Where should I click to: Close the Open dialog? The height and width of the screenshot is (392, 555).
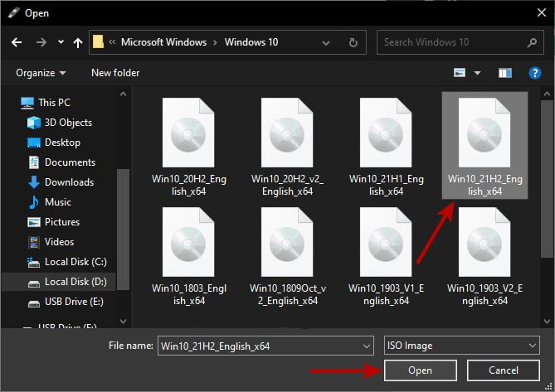click(x=541, y=12)
